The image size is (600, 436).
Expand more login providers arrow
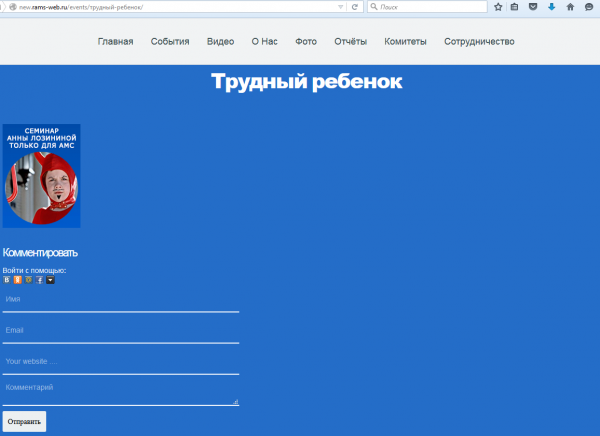[51, 280]
